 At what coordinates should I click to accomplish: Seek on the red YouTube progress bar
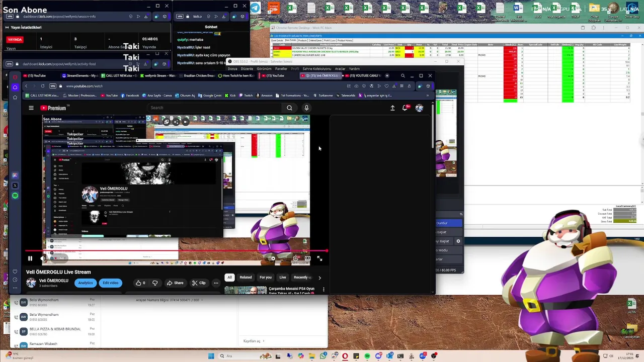pyautogui.click(x=176, y=250)
